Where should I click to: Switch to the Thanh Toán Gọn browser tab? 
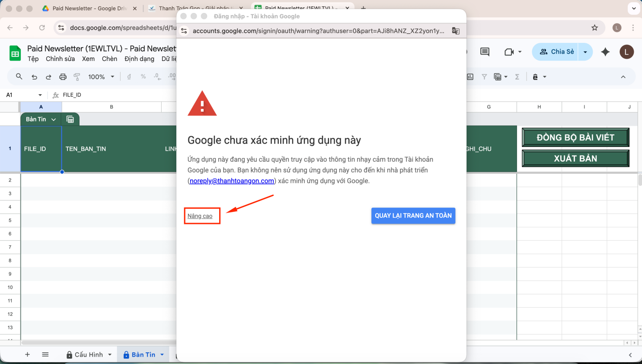tap(195, 8)
